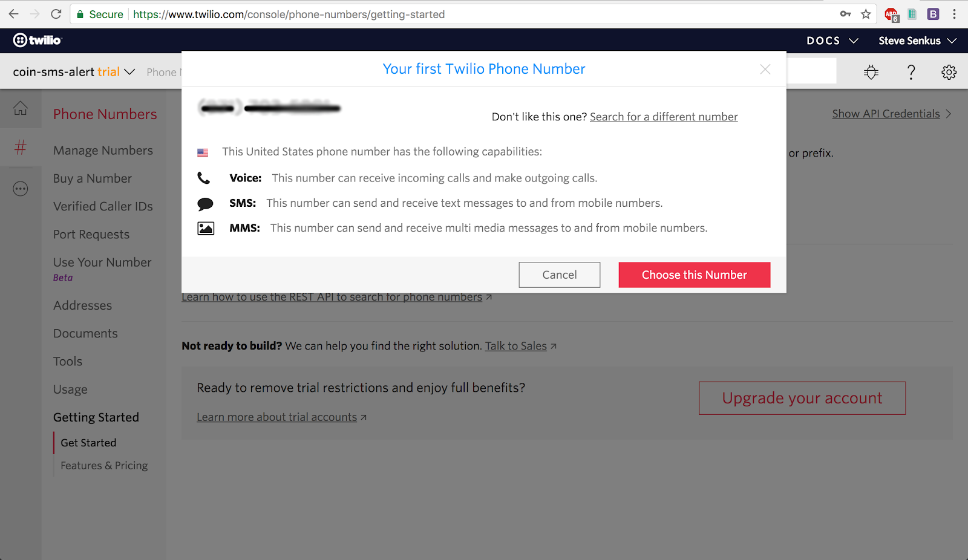Screen dimensions: 968x560
Task: Select the Phone Numbers hash icon
Action: coord(21,147)
